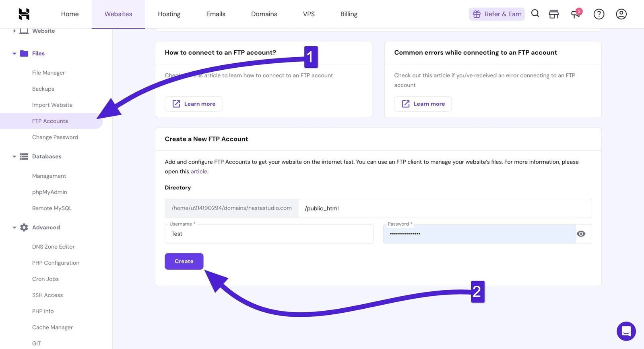The height and width of the screenshot is (349, 644).
Task: Select File Manager in the sidebar
Action: pyautogui.click(x=48, y=73)
